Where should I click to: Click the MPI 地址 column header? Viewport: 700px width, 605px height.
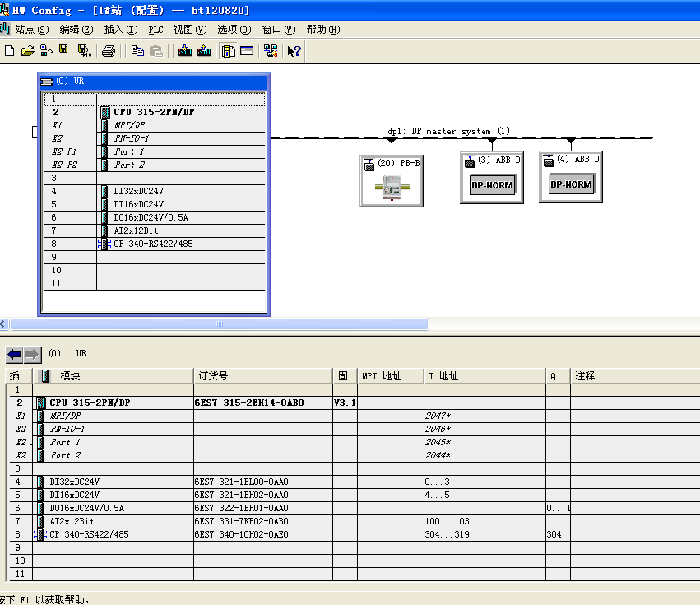[391, 376]
